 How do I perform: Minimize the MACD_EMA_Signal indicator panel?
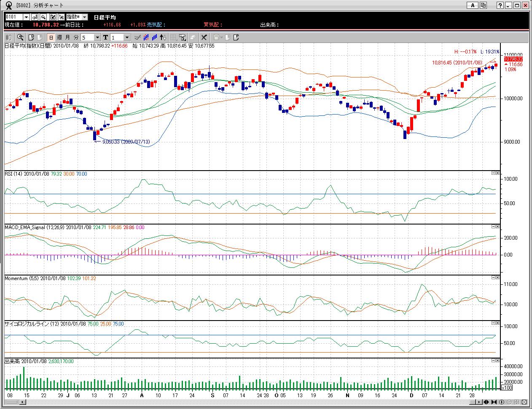pyautogui.click(x=493, y=227)
